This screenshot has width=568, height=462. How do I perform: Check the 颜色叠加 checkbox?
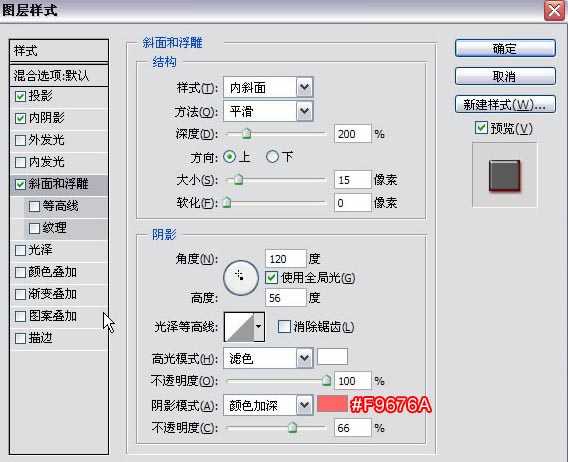click(x=20, y=272)
